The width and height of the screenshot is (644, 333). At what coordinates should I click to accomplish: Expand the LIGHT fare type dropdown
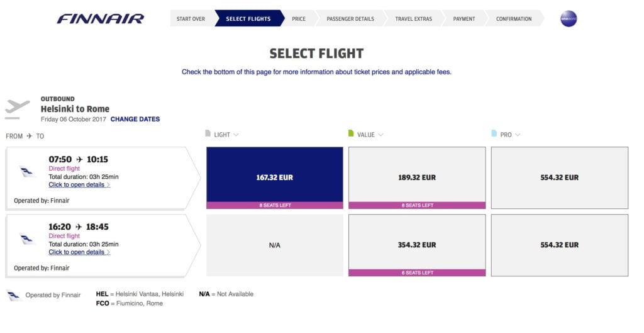point(226,135)
